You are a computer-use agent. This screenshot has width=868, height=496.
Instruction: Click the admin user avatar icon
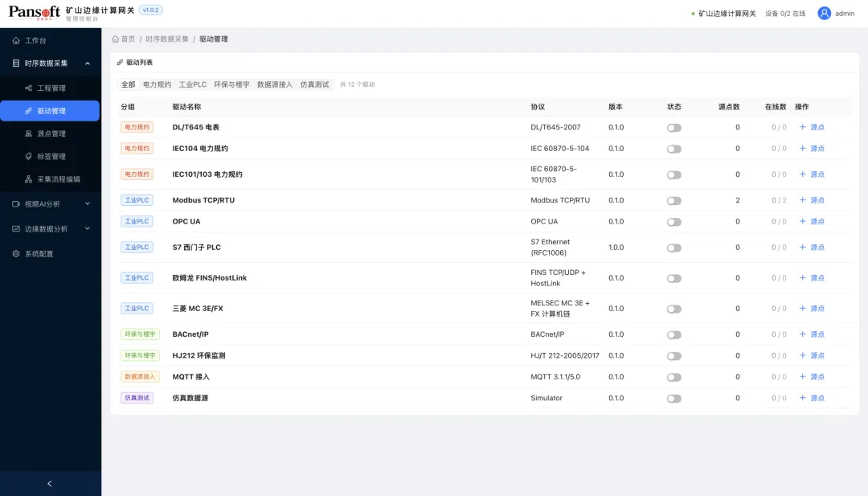(825, 14)
